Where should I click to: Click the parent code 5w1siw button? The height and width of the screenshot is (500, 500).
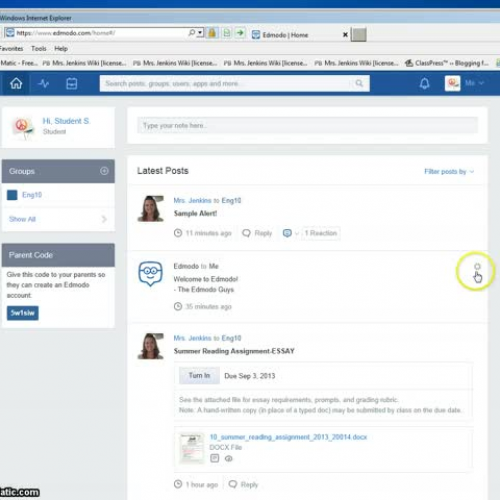click(23, 313)
